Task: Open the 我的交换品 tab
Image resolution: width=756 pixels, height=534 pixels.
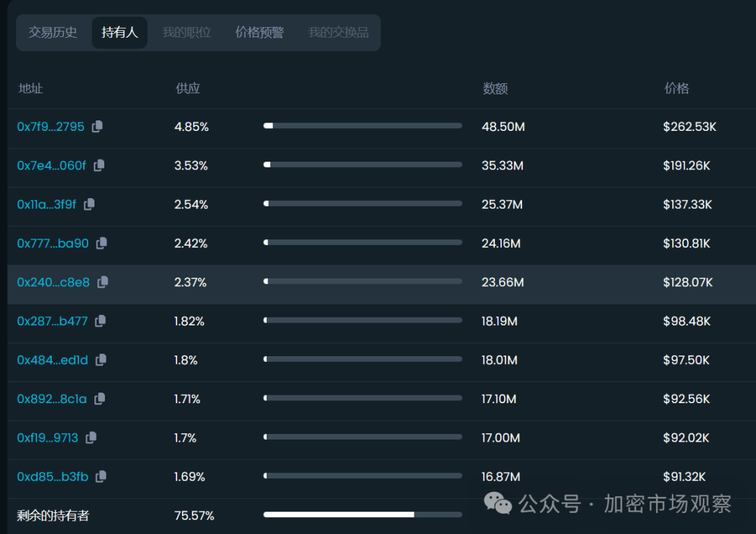Action: point(339,32)
